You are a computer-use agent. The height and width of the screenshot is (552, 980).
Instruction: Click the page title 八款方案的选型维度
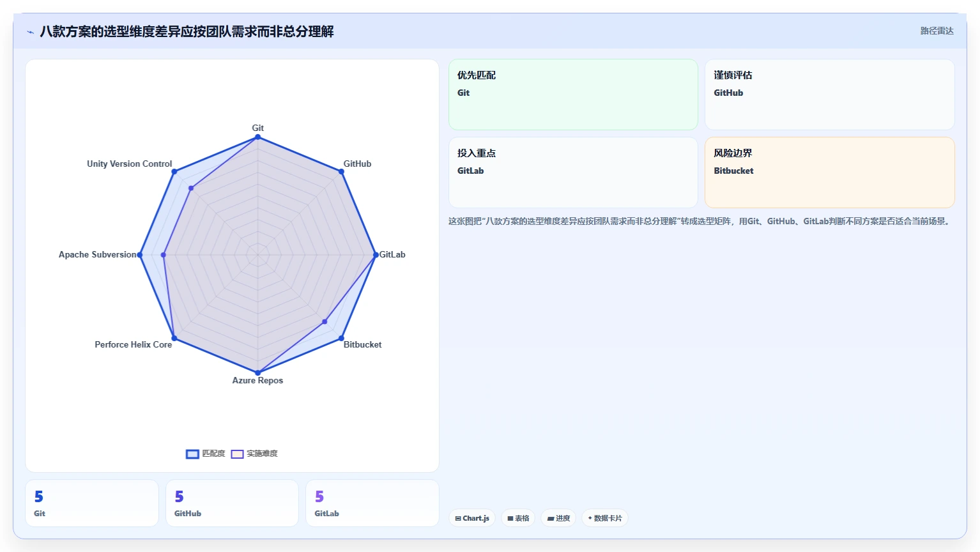(x=187, y=31)
